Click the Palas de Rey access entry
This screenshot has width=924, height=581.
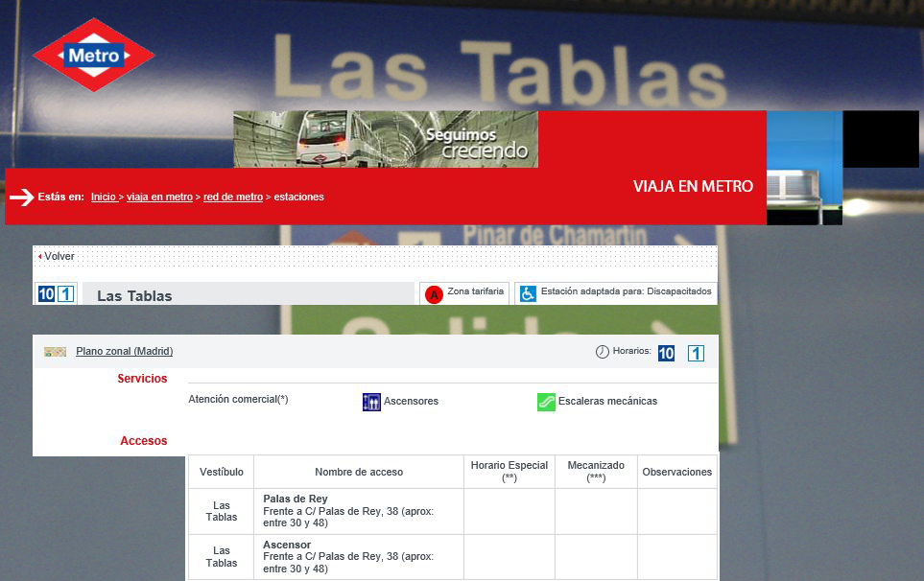pos(296,500)
